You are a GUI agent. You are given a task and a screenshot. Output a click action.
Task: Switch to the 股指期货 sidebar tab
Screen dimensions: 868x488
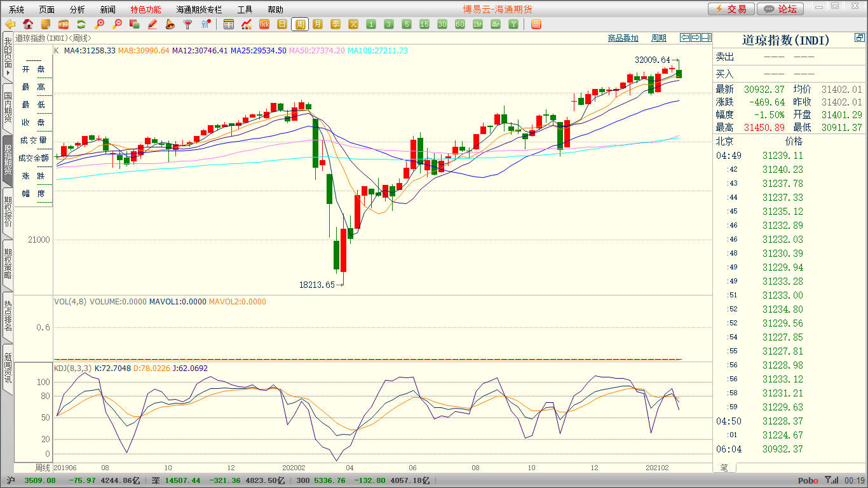click(x=8, y=160)
